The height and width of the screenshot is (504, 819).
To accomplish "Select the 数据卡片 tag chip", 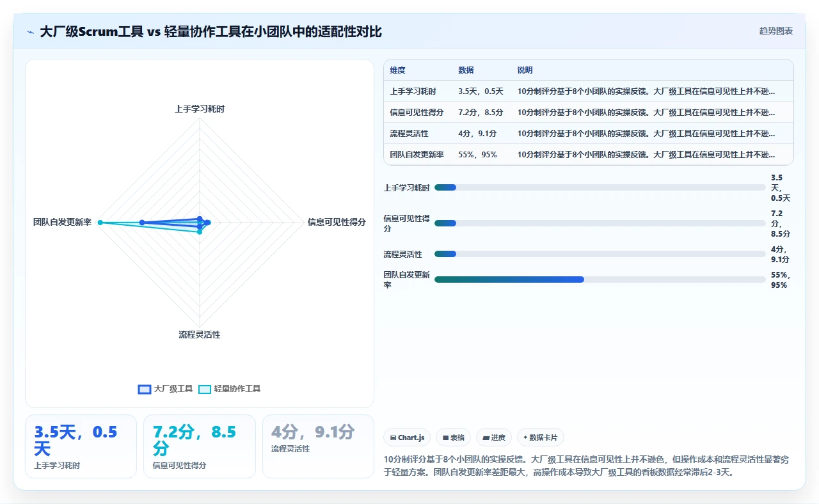I will click(541, 437).
